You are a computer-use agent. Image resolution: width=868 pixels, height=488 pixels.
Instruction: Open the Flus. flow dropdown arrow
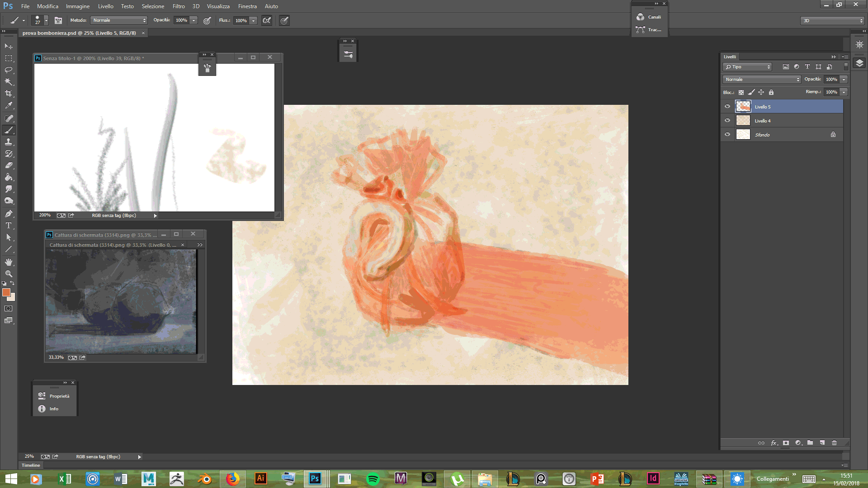click(x=254, y=20)
